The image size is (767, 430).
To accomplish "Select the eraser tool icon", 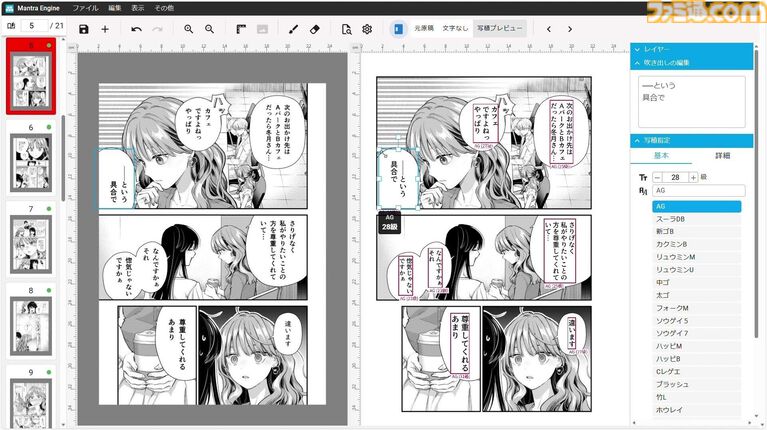I will coord(315,29).
